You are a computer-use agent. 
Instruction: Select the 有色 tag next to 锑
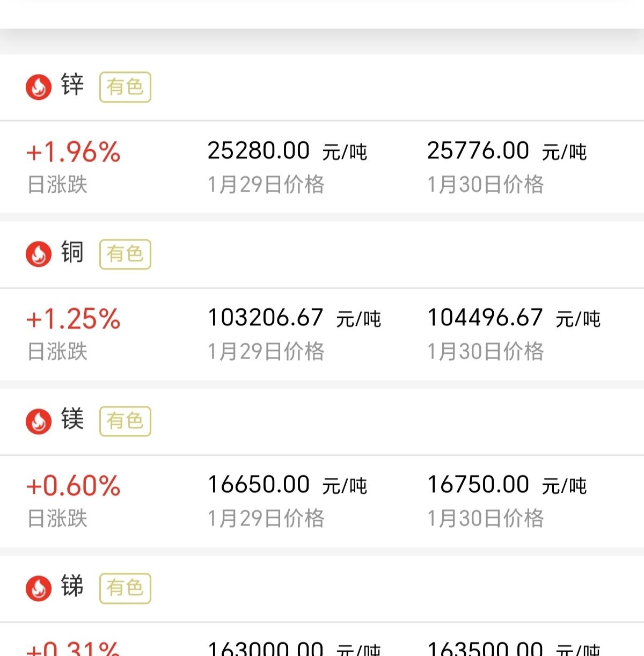tap(125, 588)
